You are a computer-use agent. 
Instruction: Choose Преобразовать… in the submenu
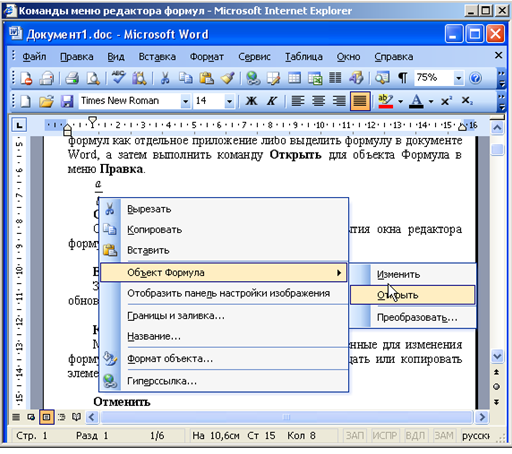click(413, 317)
